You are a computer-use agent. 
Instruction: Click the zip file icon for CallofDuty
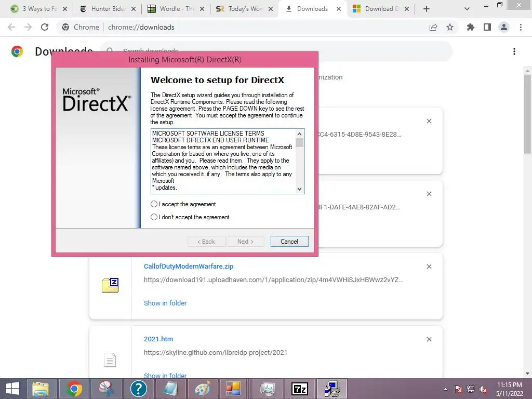110,285
